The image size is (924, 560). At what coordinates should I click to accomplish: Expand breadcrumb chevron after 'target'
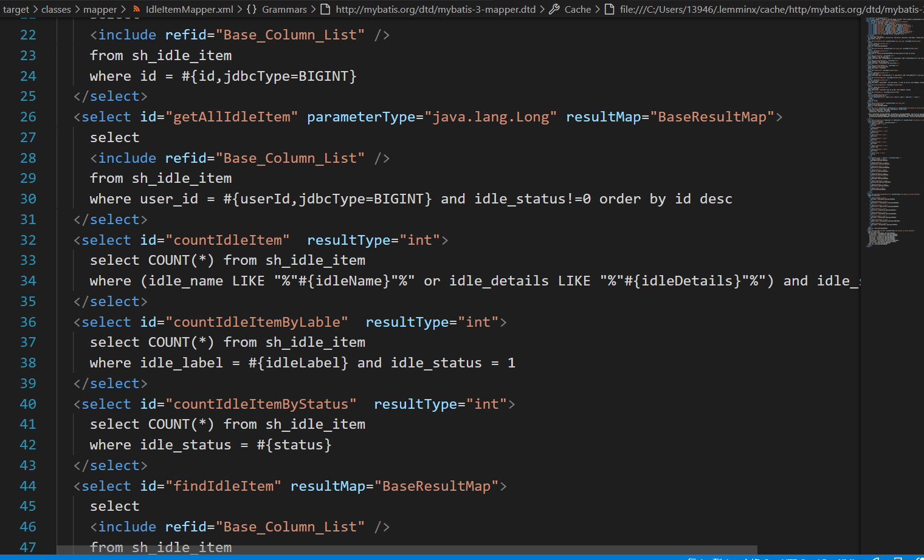(35, 9)
